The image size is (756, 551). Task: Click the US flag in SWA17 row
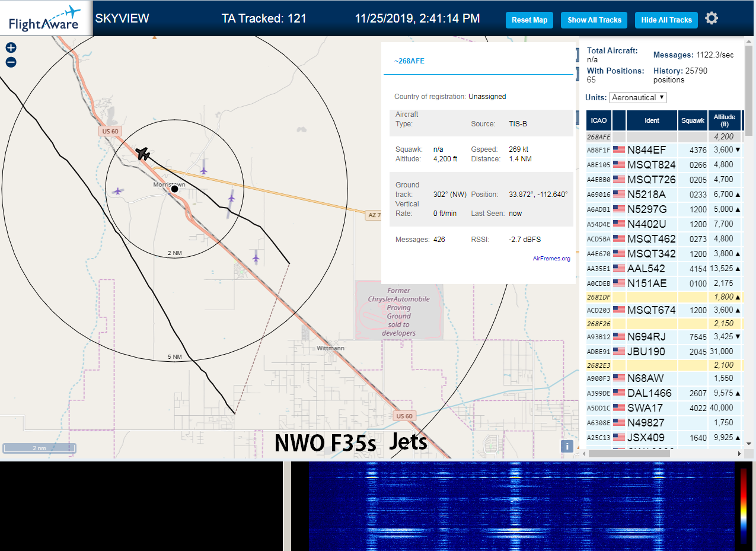coord(619,408)
